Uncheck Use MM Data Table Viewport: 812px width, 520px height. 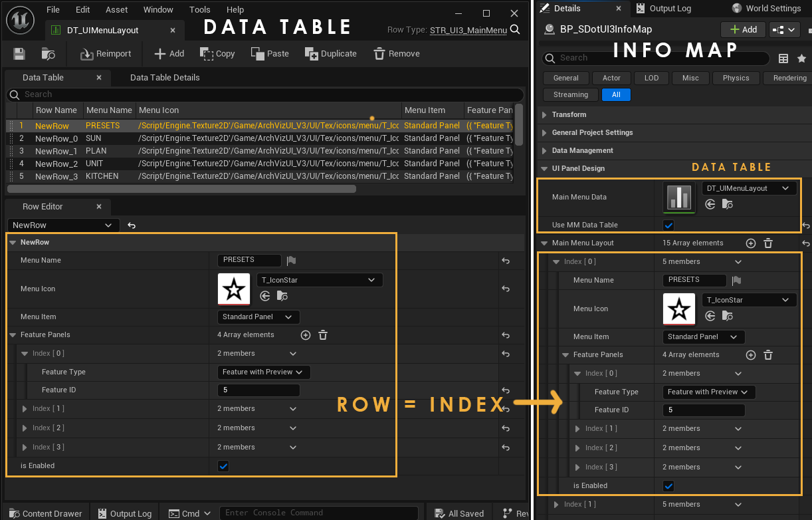click(669, 225)
